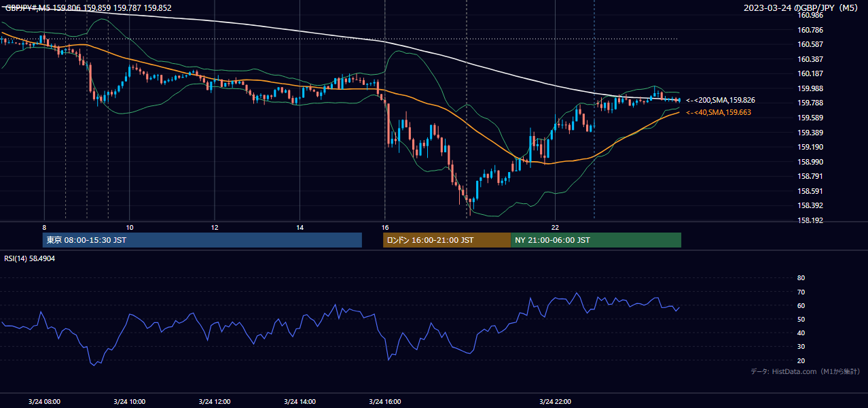Click RSI axis level 60
The image size is (868, 408).
coord(801,305)
